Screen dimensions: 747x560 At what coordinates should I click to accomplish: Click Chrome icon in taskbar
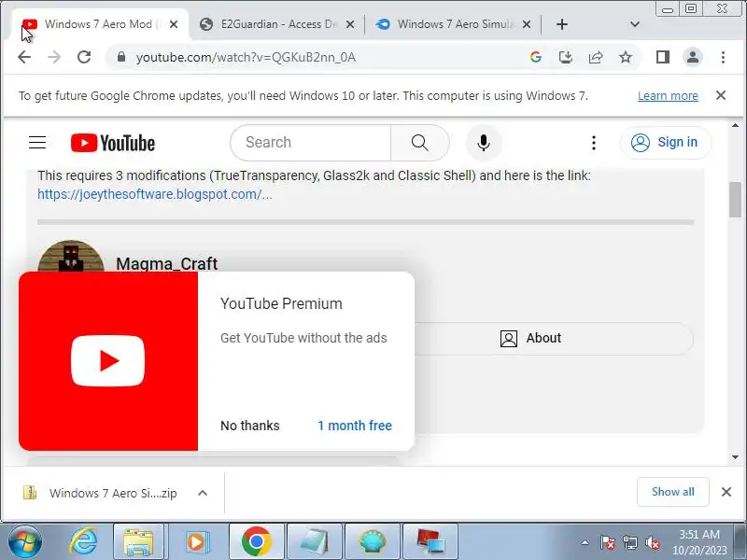coord(256,542)
